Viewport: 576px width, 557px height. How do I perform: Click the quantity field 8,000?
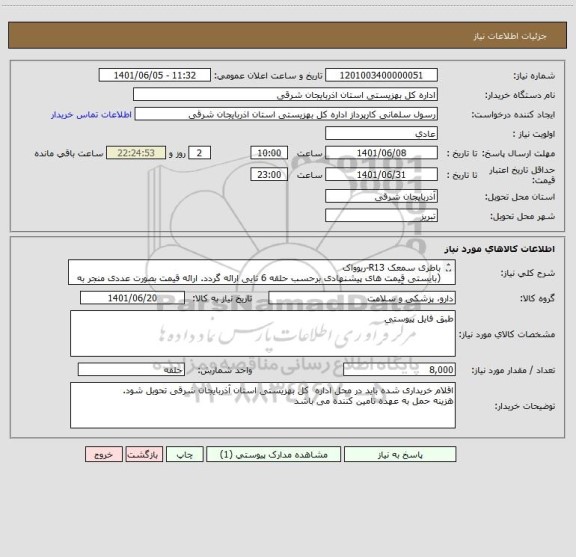(399, 370)
